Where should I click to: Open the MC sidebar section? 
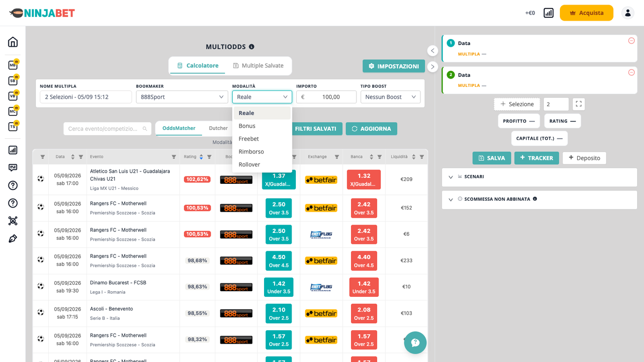click(13, 111)
